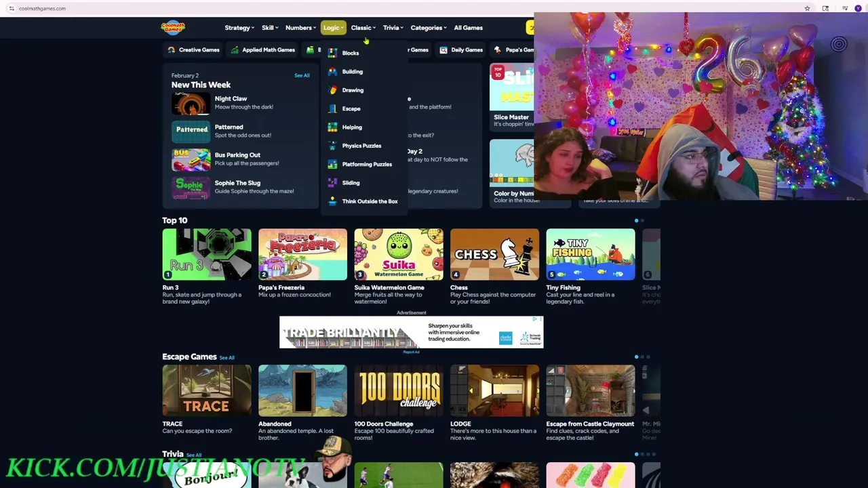
Task: Bookmark page with browser star icon
Action: pos(807,8)
